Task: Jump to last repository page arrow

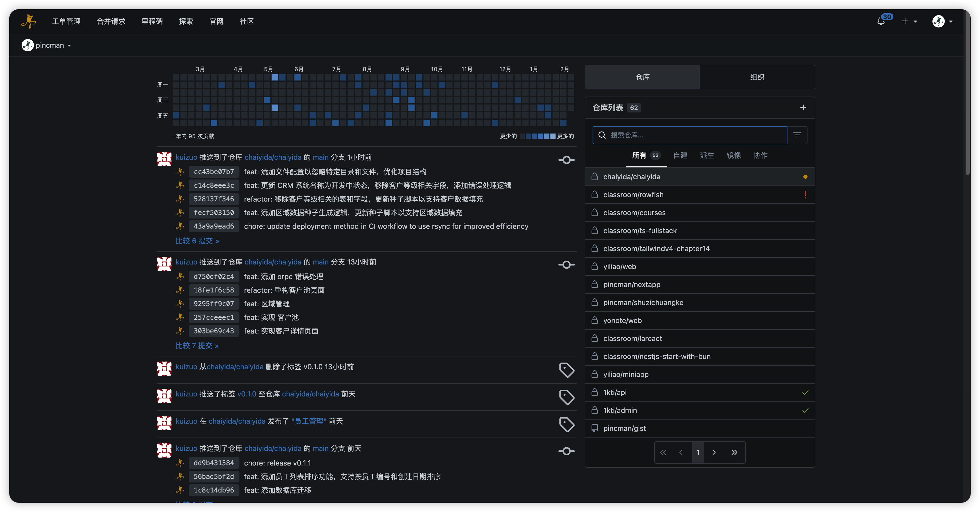Action: 734,452
